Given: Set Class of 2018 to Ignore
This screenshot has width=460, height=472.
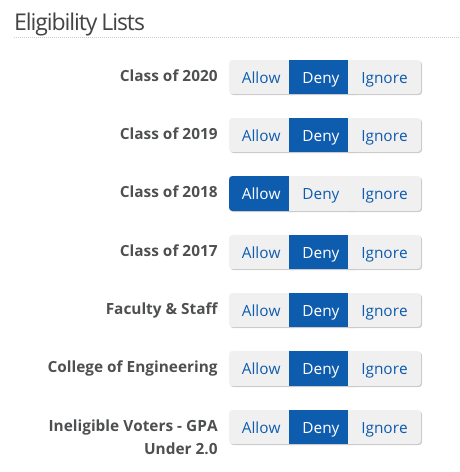Looking at the screenshot, I should point(385,194).
